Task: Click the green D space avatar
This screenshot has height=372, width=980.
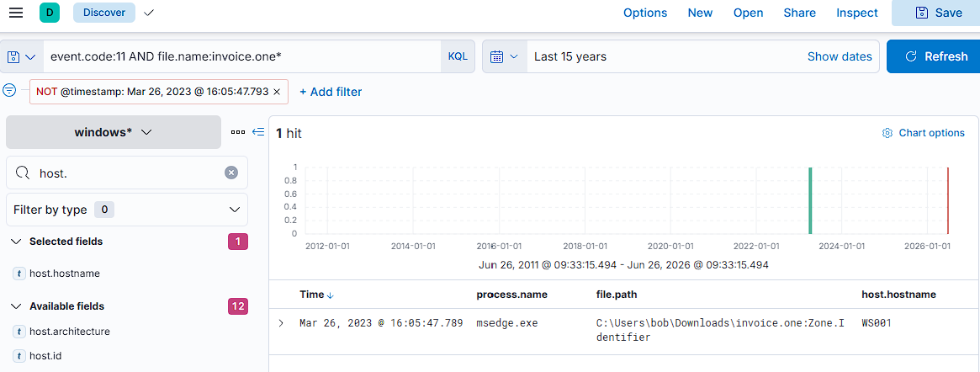Action: (50, 13)
